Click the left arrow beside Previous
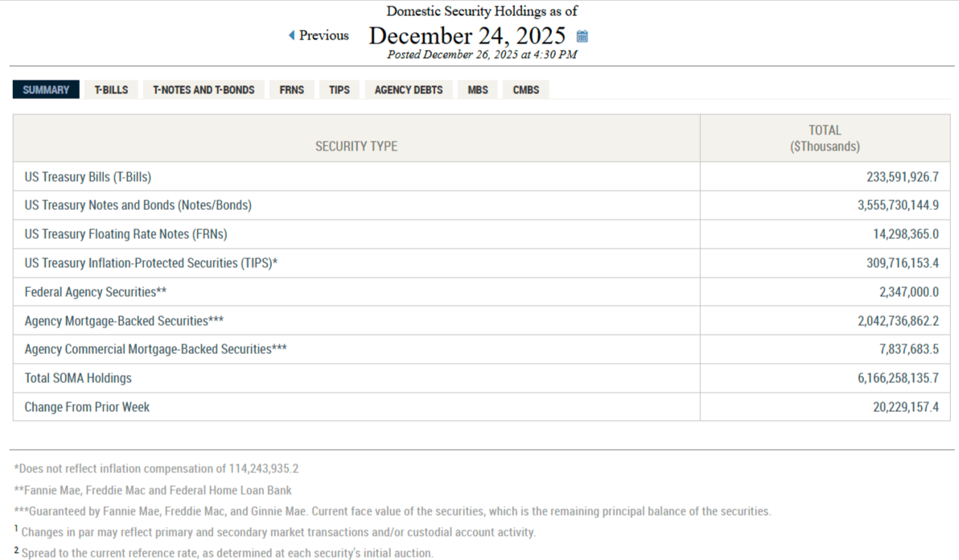 pos(291,35)
